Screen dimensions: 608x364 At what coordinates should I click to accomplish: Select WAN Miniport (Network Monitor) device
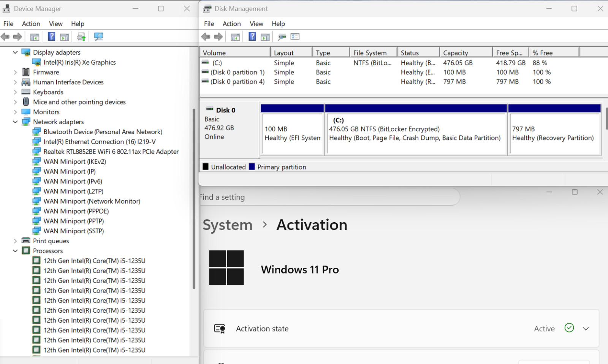[x=92, y=201]
